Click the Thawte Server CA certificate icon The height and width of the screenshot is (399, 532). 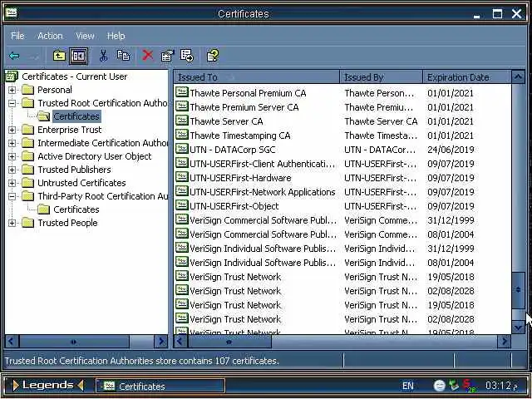pyautogui.click(x=182, y=121)
